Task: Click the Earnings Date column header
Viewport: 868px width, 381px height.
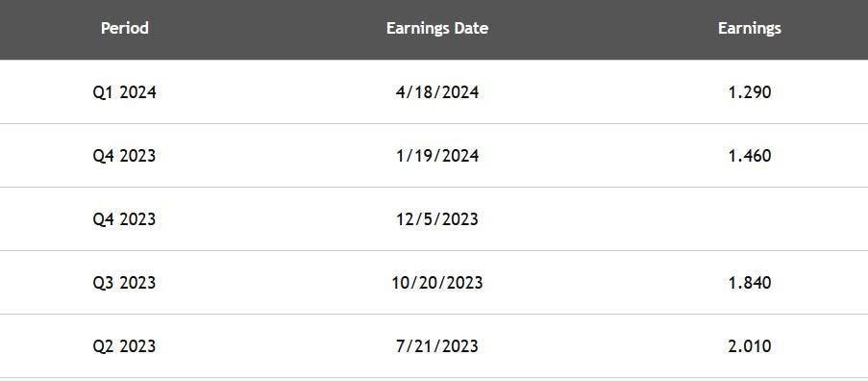Action: point(437,28)
